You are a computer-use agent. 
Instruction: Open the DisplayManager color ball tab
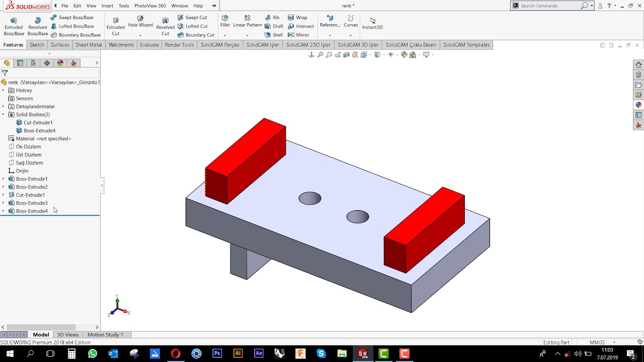click(x=60, y=63)
